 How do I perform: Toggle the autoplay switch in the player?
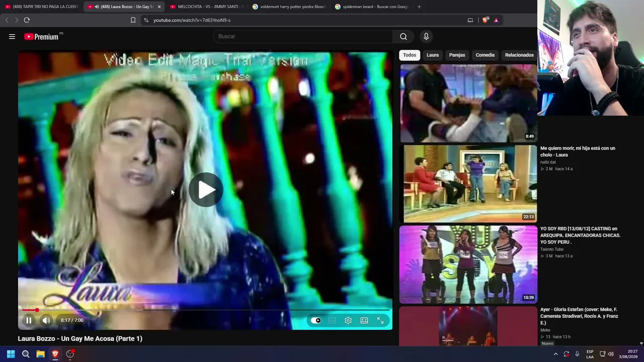point(316,320)
